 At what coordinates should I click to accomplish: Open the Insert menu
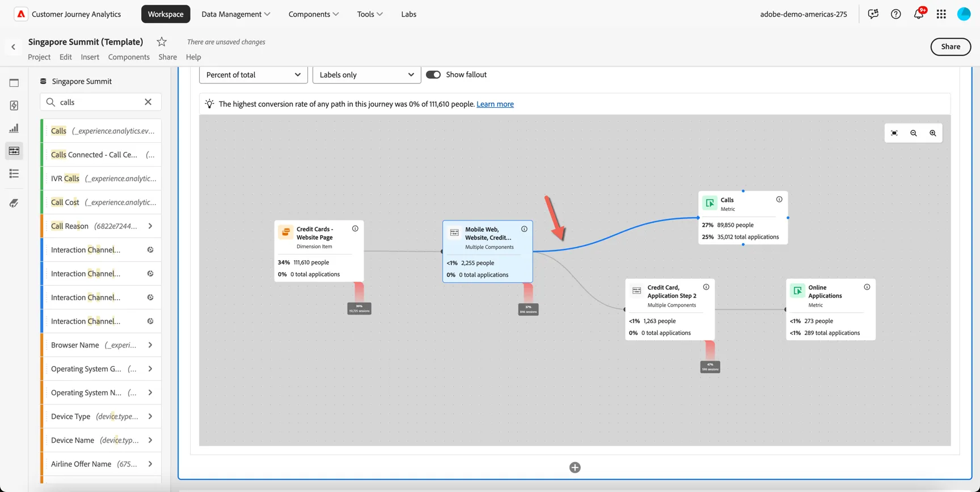pos(90,57)
